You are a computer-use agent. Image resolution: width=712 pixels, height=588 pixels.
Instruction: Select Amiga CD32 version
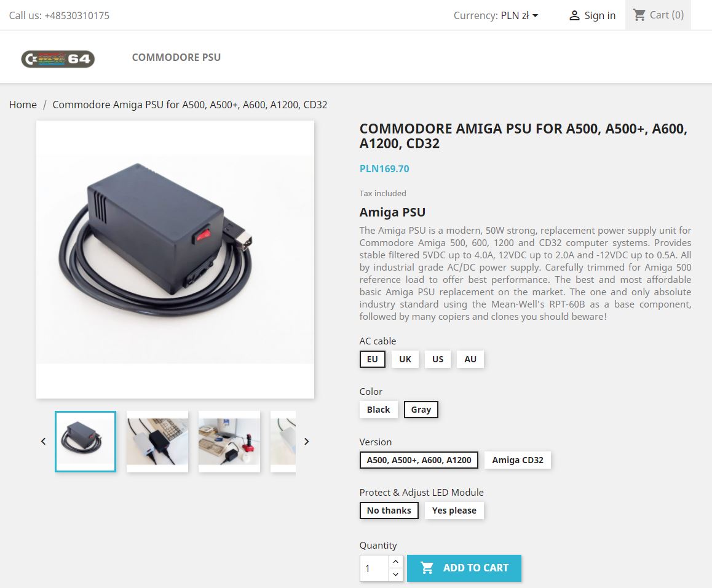pos(518,460)
